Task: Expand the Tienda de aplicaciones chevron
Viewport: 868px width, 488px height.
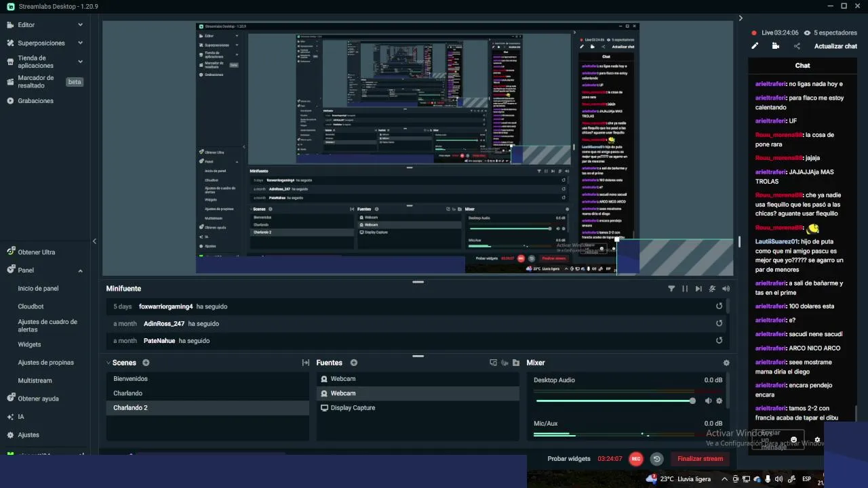Action: coord(80,62)
